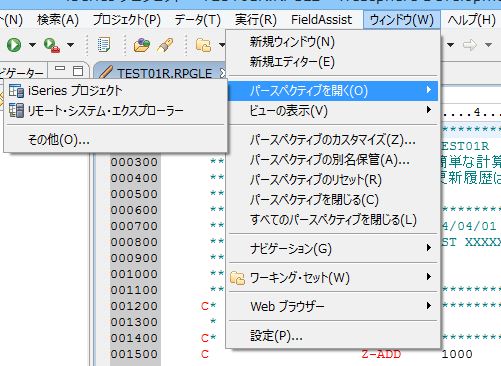Click line number 001200
Image resolution: width=501 pixels, height=366 pixels.
pos(134,306)
